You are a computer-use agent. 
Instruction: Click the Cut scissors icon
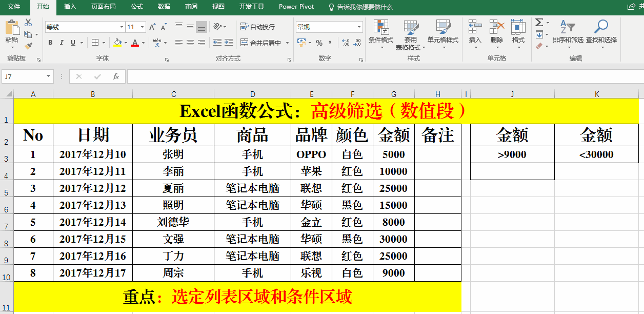28,23
